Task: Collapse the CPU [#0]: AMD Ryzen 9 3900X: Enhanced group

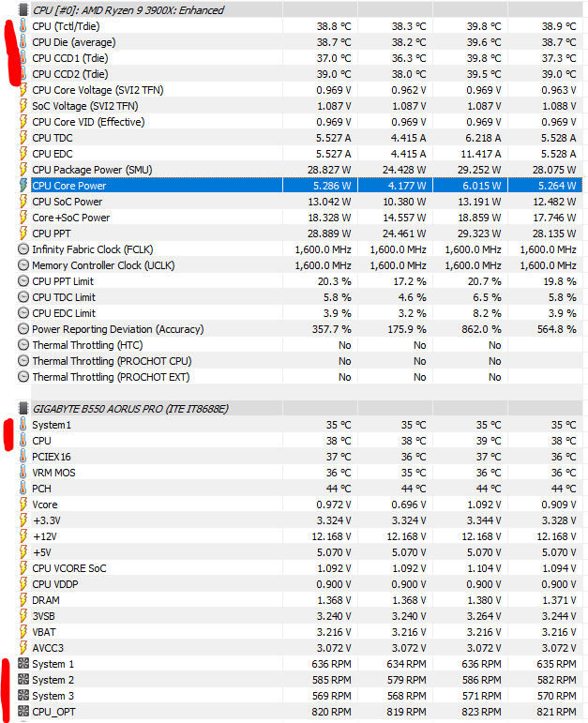Action: (x=128, y=10)
